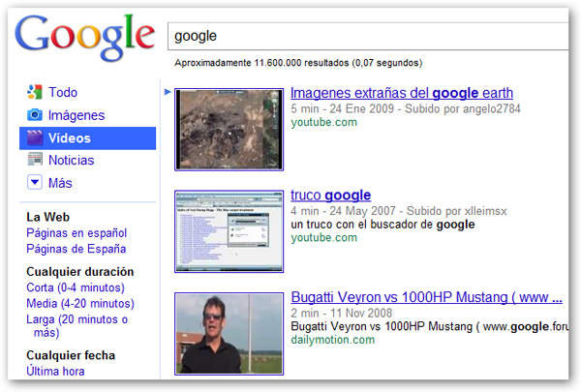Click the Aproximadamente 11.600.000 resultados text
This screenshot has height=392, width=581.
[298, 63]
